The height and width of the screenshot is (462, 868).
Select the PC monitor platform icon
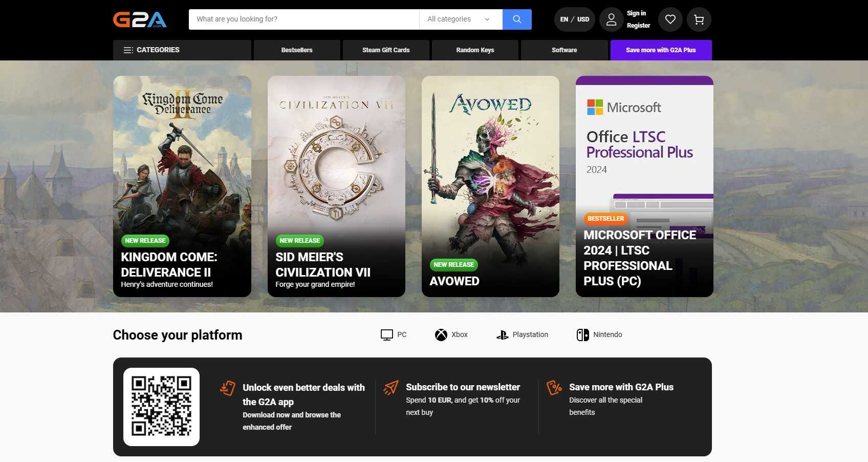[387, 335]
